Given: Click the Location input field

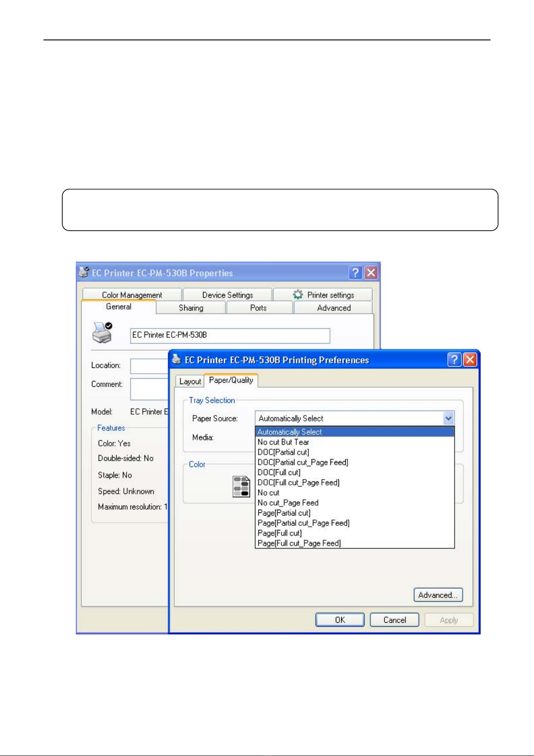Looking at the screenshot, I should point(149,366).
